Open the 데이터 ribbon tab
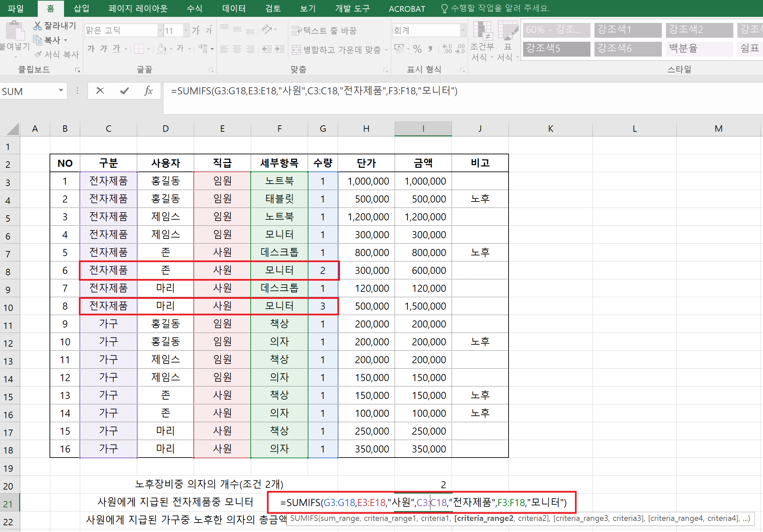763x532 pixels. click(x=234, y=8)
